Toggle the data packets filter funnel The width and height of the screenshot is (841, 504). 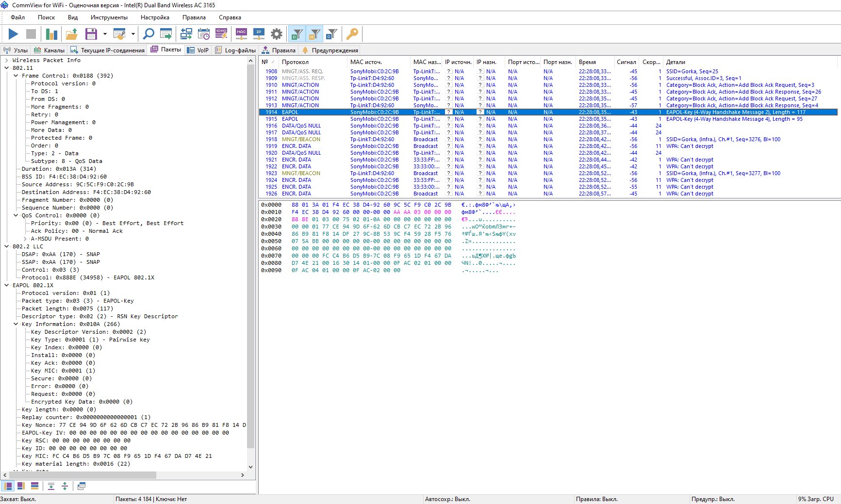click(297, 34)
